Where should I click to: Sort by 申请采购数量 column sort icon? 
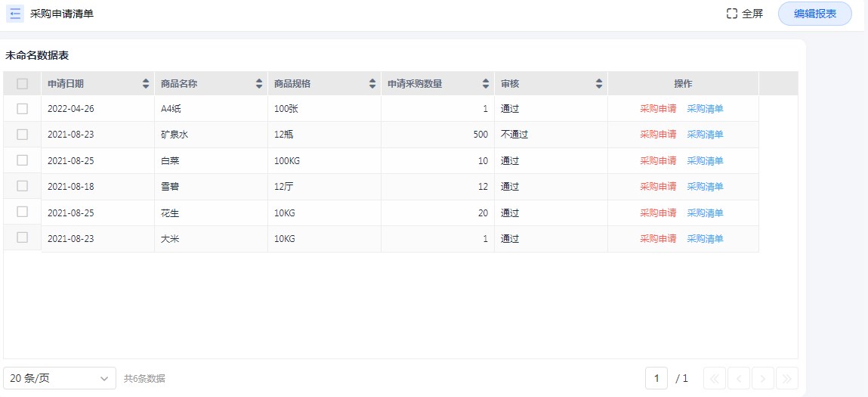(486, 84)
